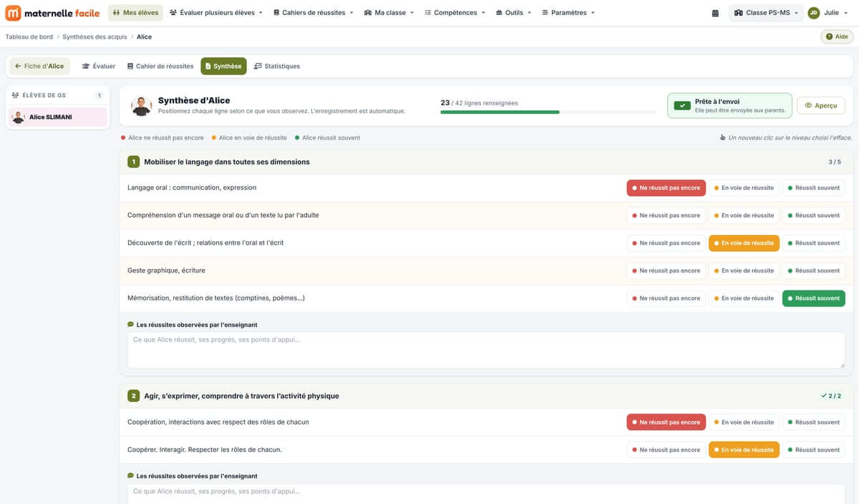Viewport: 859px width, 504px height.
Task: Click Tableau de bord breadcrumb link
Action: (x=29, y=37)
